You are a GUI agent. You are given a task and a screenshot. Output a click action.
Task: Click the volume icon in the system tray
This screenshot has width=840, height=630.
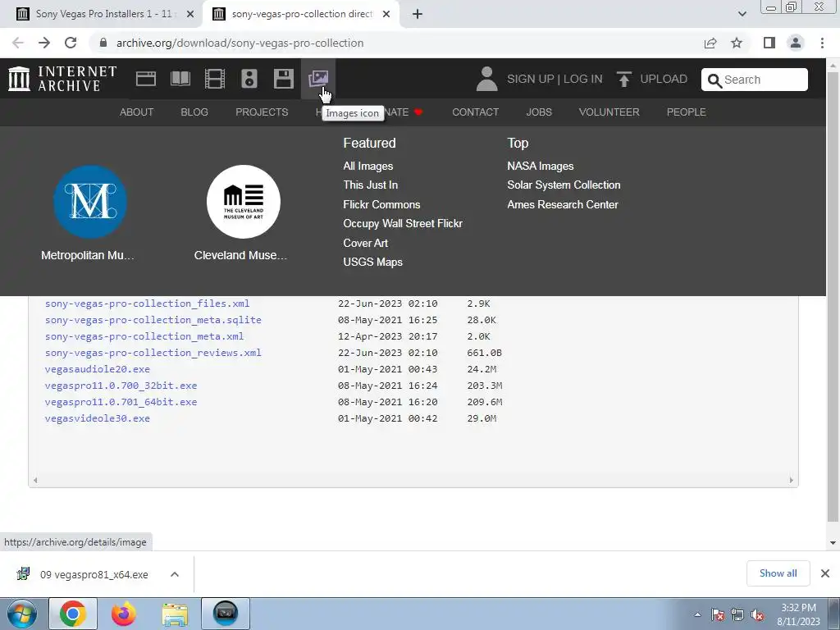coord(757,615)
